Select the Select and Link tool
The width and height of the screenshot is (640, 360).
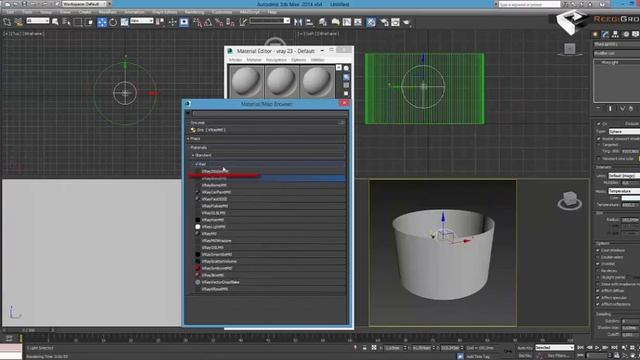click(x=7, y=22)
